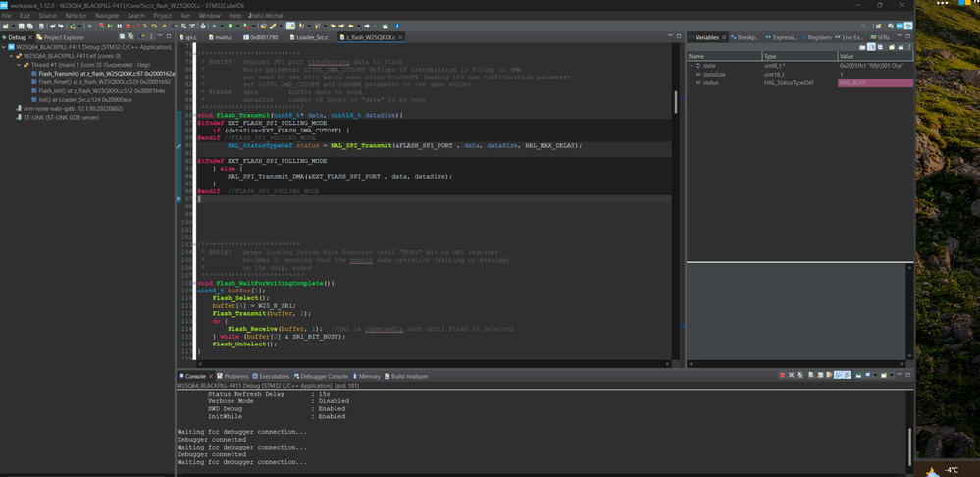Click the red Terminate button in main toolbar

pos(129,26)
